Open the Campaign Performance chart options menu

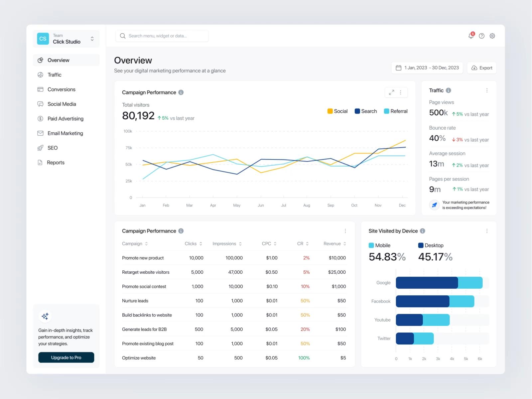[x=401, y=92]
